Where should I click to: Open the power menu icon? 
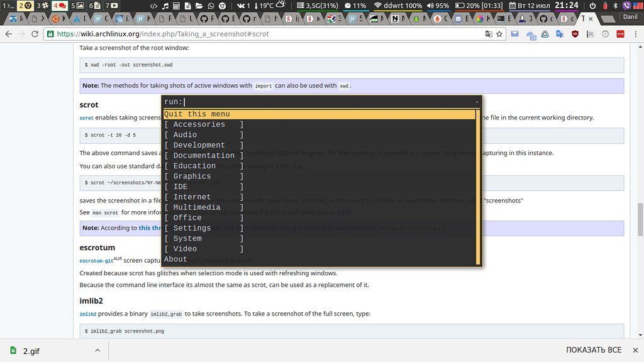tap(592, 6)
